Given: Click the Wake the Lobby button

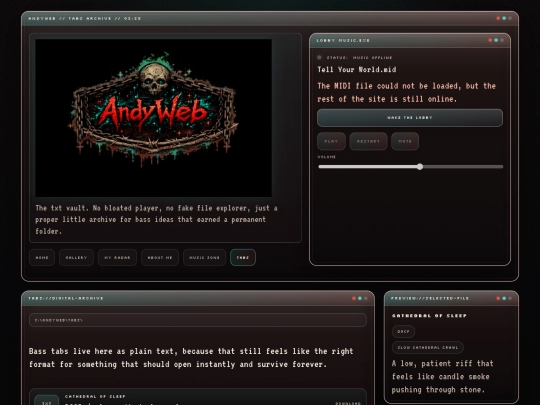Looking at the screenshot, I should tap(410, 118).
